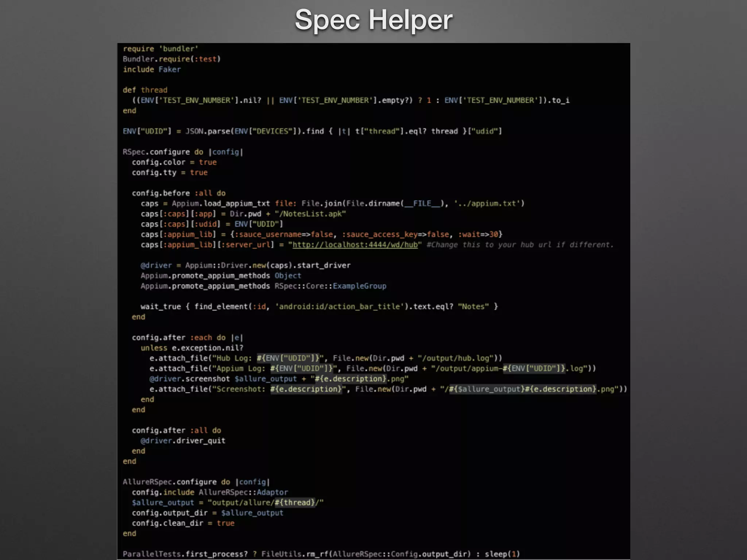Click the line 'config.color = true'

point(174,162)
